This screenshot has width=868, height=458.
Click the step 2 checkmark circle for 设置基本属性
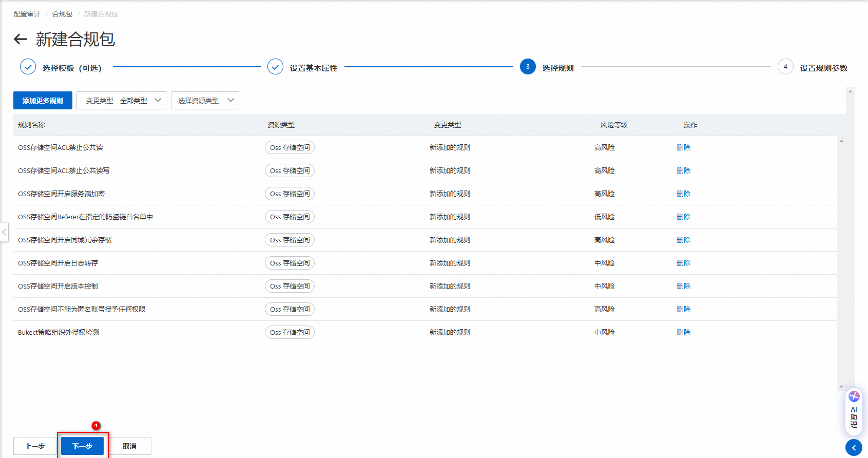coord(275,67)
